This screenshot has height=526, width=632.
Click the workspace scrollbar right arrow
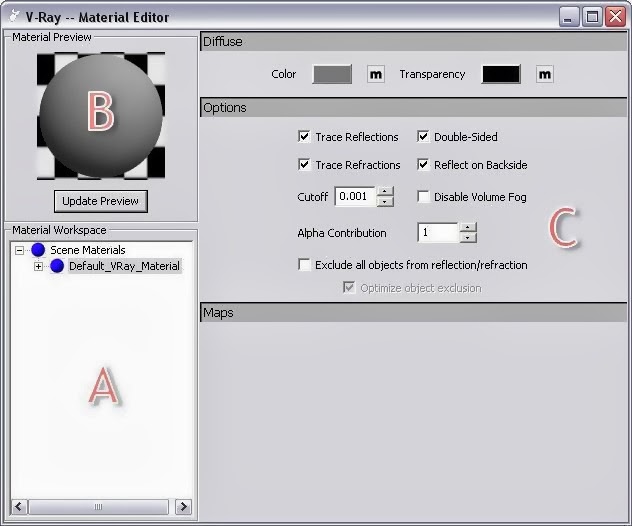click(x=183, y=506)
